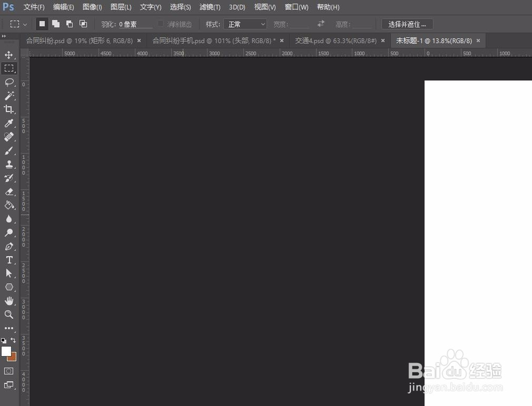Open the marquee tool preset picker

coord(18,24)
